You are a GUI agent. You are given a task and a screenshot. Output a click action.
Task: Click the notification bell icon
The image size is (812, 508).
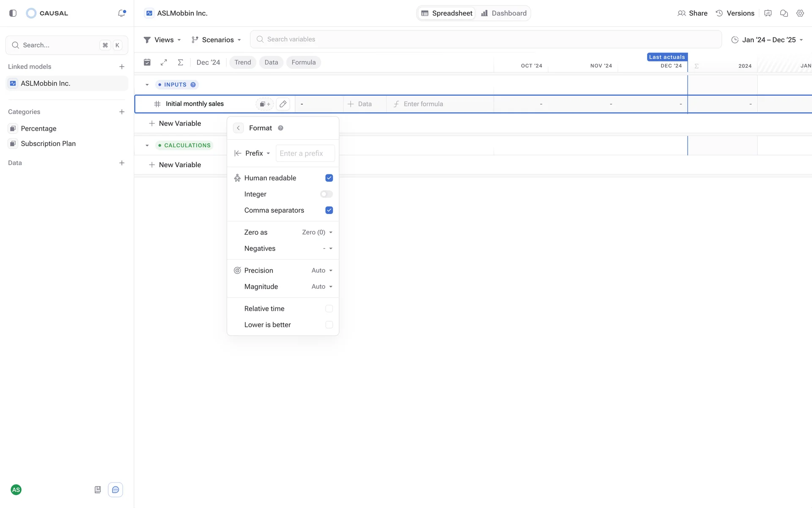click(122, 13)
